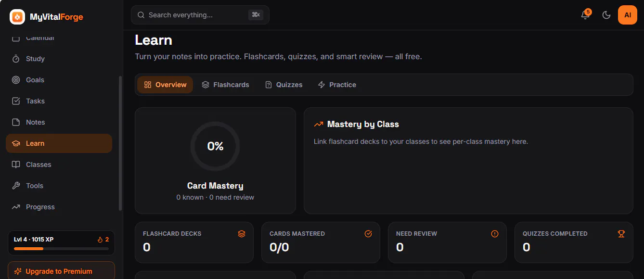Click the sidebar scrollbar
Viewport: 644px width, 279px height.
click(x=120, y=143)
